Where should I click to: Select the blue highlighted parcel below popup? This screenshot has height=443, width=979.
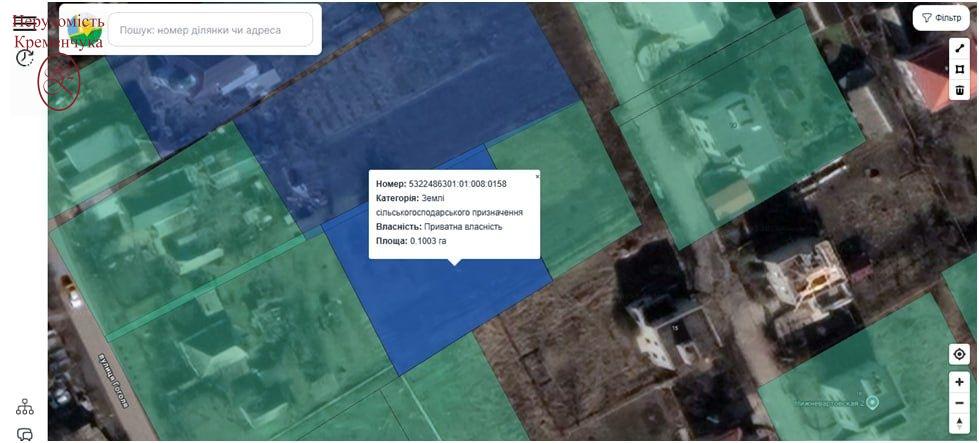440,310
